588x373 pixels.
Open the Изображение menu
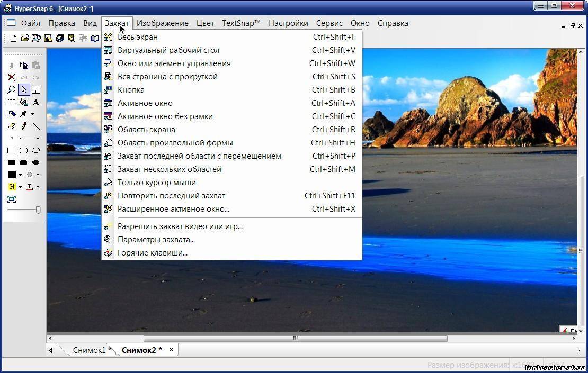(x=162, y=23)
